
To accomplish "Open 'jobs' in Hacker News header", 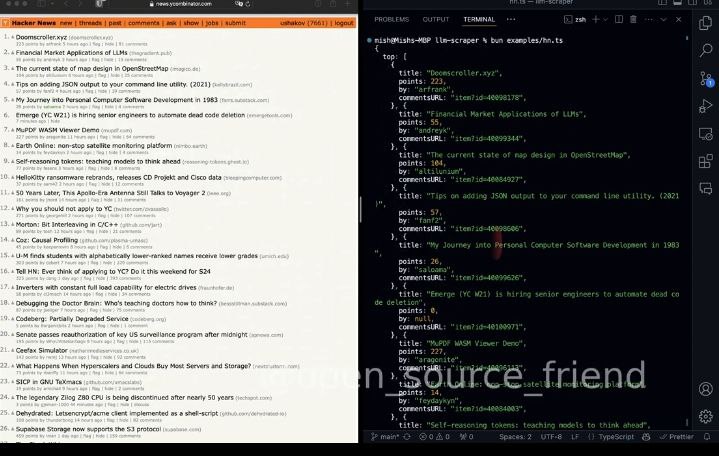I will point(212,23).
